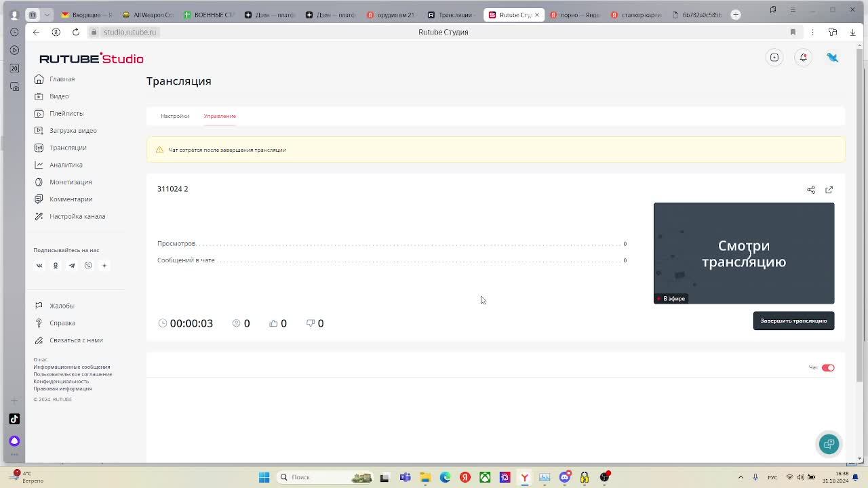Open the tab group dropdown arrow
868x488 pixels.
47,14
